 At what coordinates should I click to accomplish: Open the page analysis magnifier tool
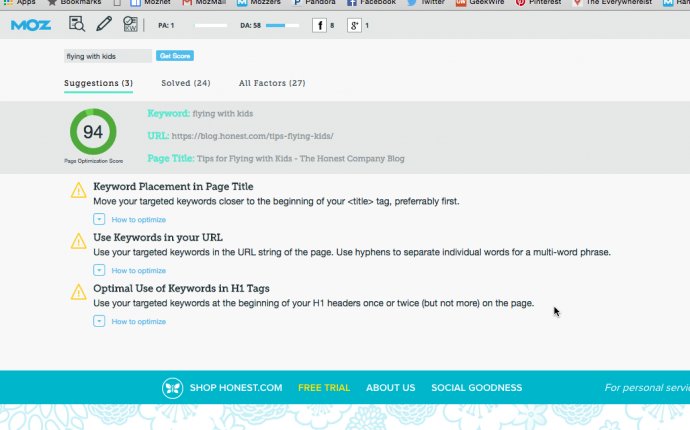pyautogui.click(x=77, y=24)
